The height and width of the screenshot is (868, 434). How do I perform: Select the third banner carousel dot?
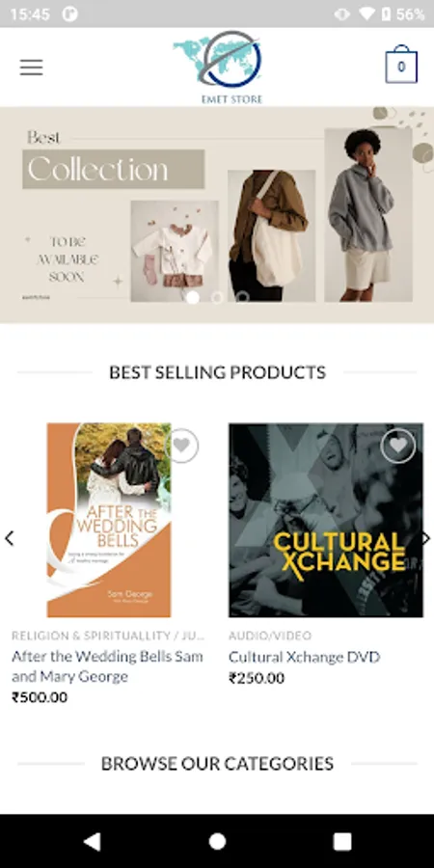(x=242, y=297)
